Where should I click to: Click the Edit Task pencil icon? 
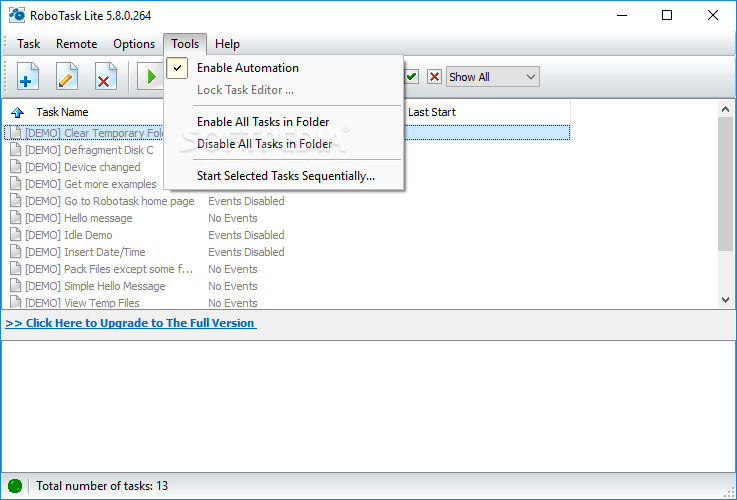67,77
